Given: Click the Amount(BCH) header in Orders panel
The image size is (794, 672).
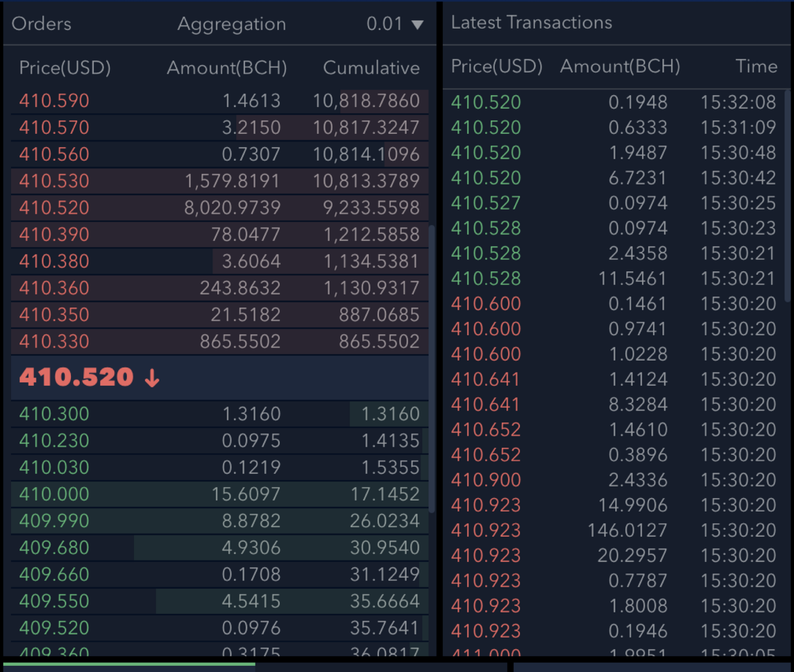Looking at the screenshot, I should (227, 68).
